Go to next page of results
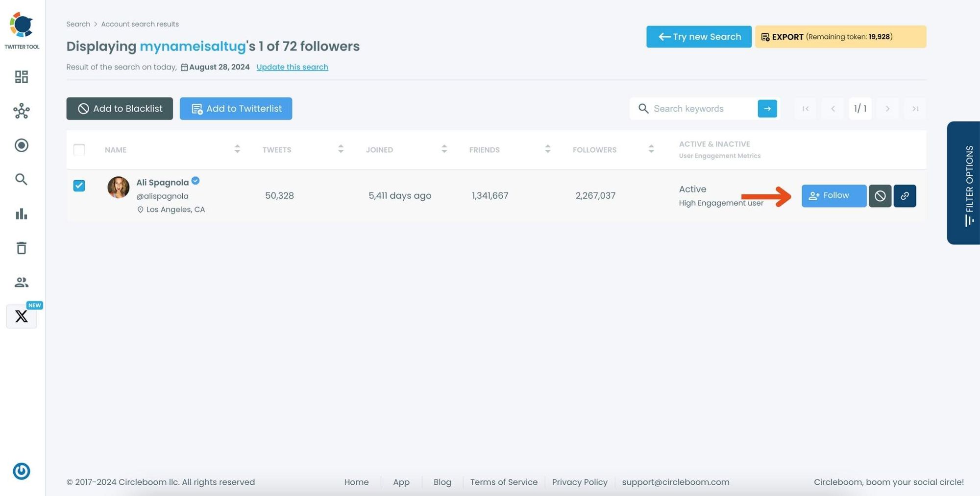The width and height of the screenshot is (980, 496). pyautogui.click(x=887, y=109)
